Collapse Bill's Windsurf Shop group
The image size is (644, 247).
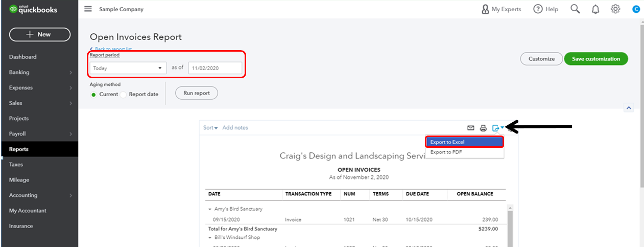coord(210,237)
